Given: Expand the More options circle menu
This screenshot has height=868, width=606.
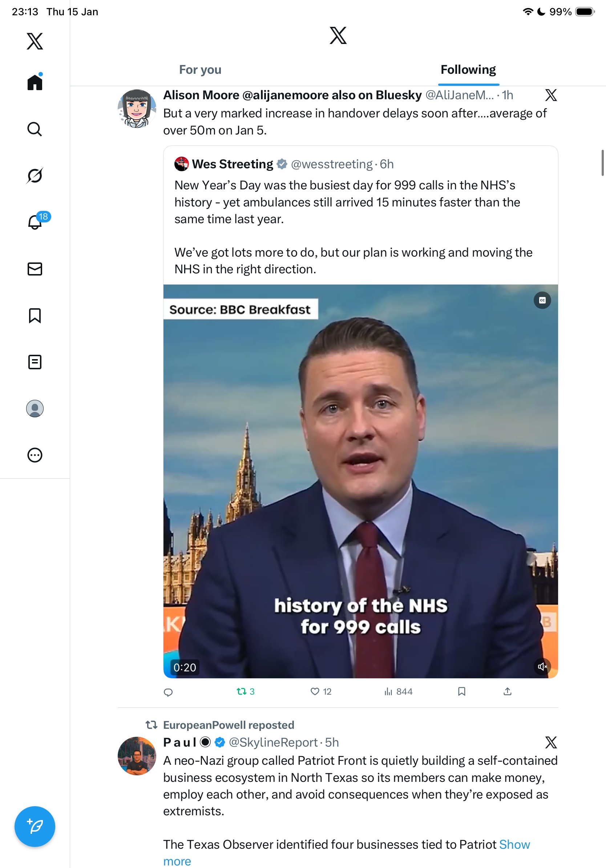Looking at the screenshot, I should [x=35, y=455].
